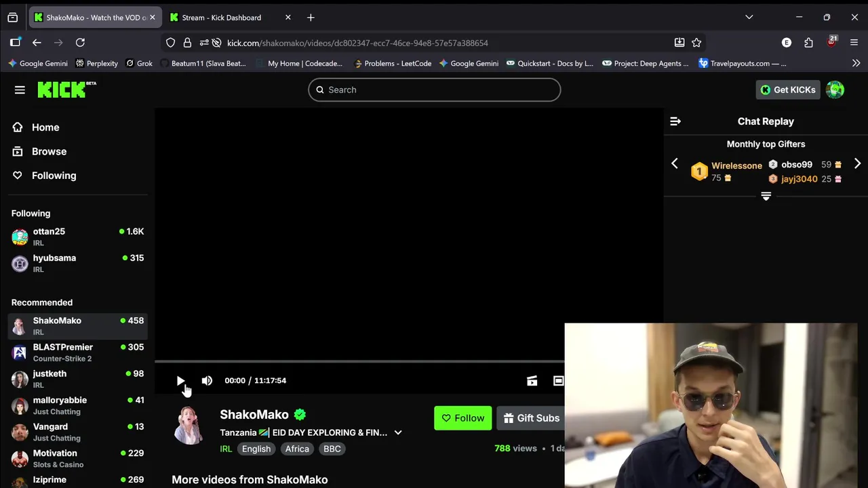Expand the stream title dropdown arrow
Viewport: 868px width, 488px height.
click(x=398, y=432)
